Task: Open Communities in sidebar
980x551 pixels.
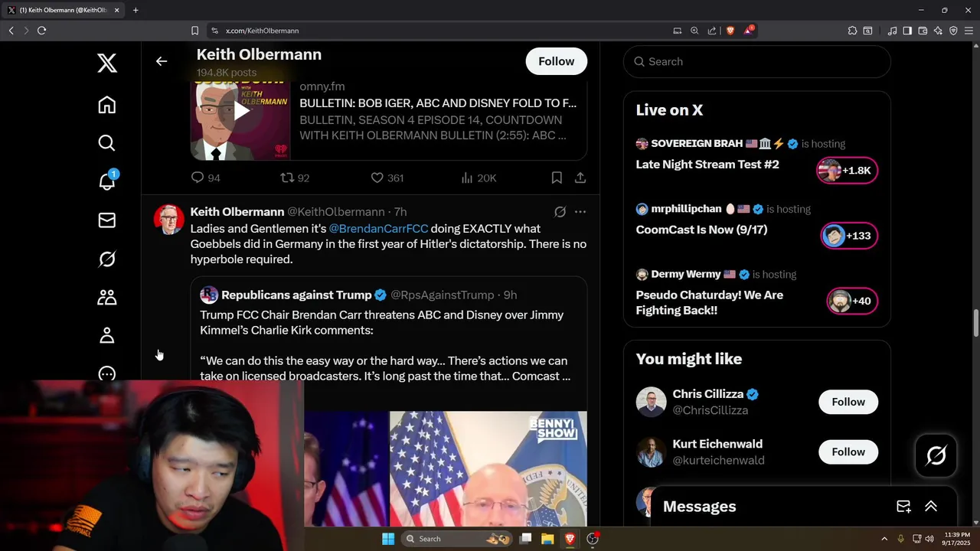Action: [x=107, y=297]
